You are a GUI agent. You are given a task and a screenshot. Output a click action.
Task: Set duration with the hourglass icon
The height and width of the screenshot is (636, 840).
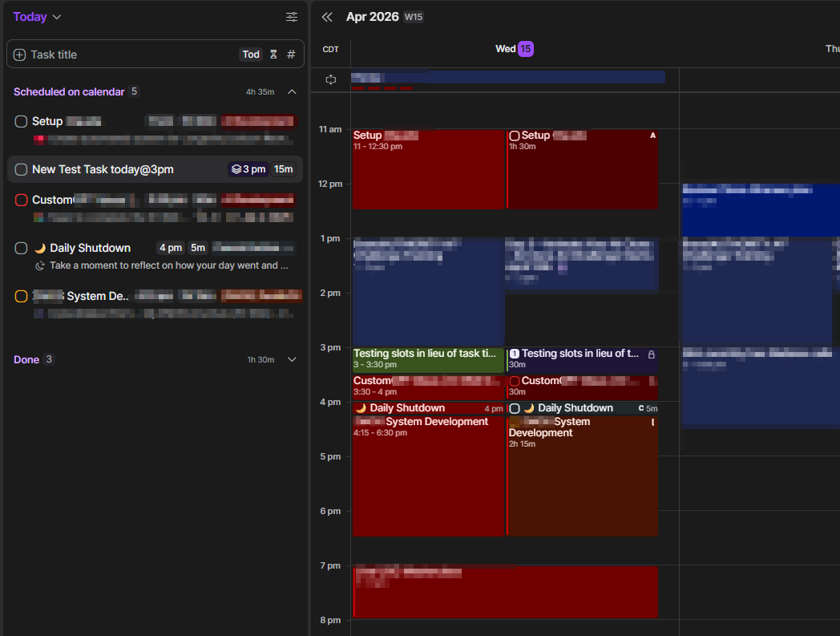click(273, 55)
